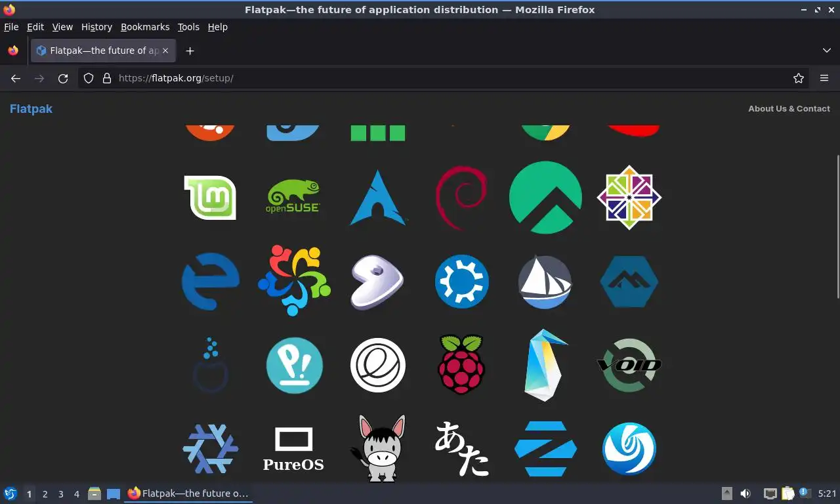Click the PureOS logo
840x504 pixels.
293,449
